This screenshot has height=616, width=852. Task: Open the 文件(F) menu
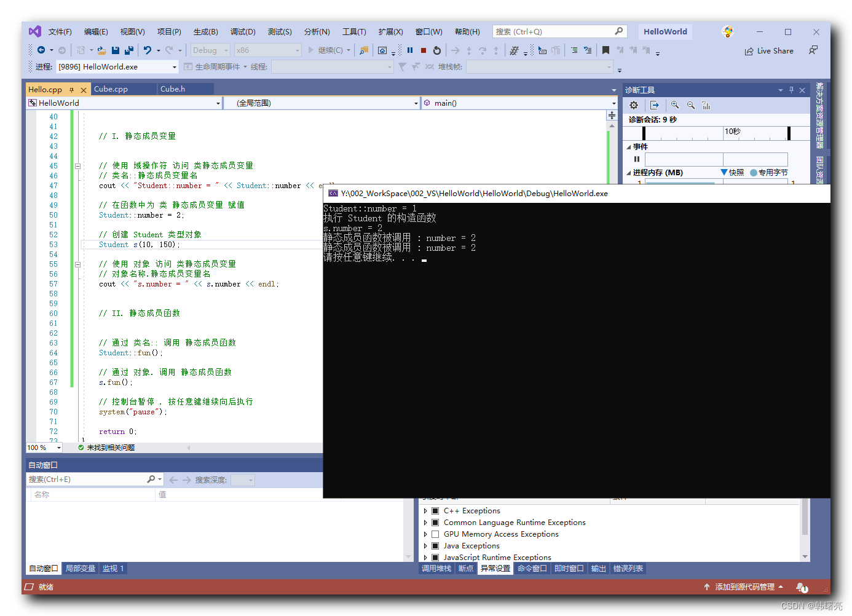(60, 32)
